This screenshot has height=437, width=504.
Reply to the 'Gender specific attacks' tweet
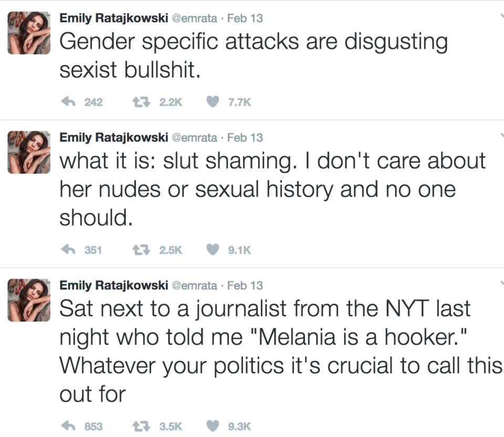tap(68, 102)
